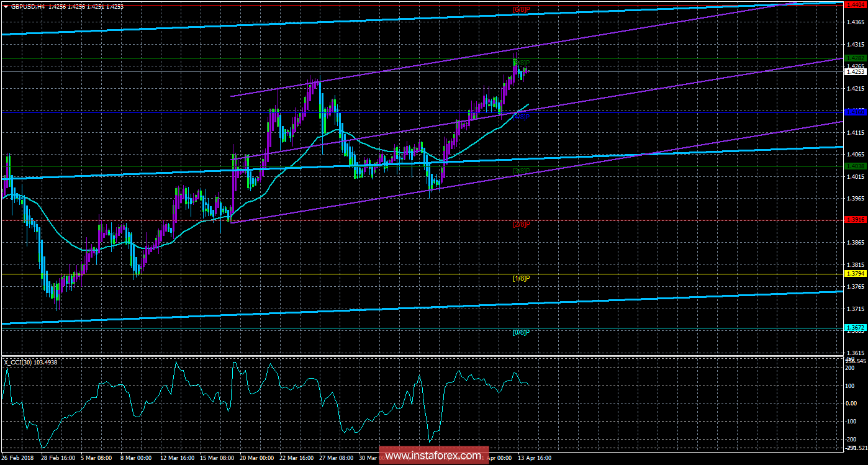Click the 1.3765 value on price axis
The height and width of the screenshot is (465, 868).
(855, 287)
